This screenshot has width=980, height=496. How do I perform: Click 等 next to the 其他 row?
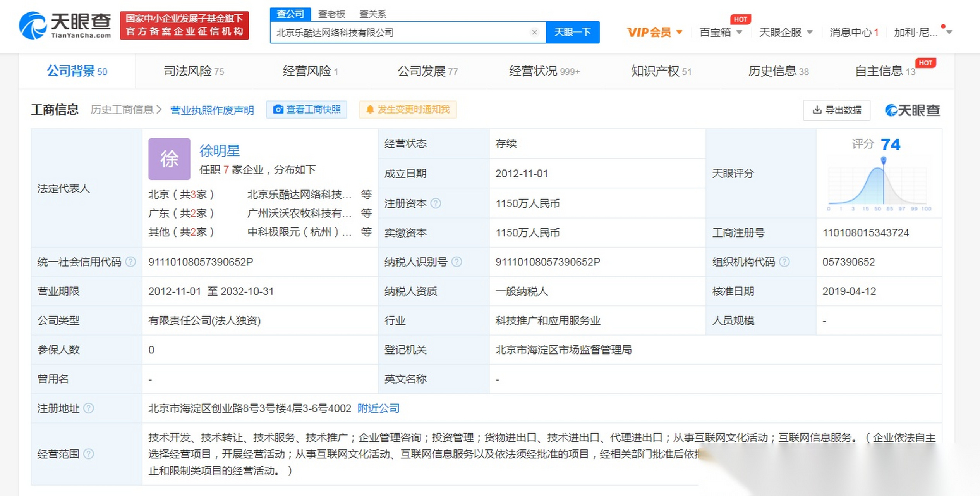point(366,232)
